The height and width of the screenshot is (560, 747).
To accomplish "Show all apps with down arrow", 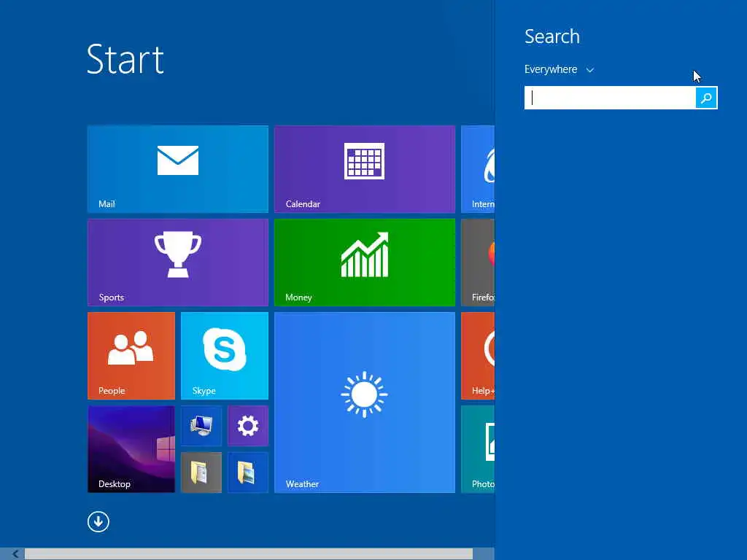I will click(98, 521).
